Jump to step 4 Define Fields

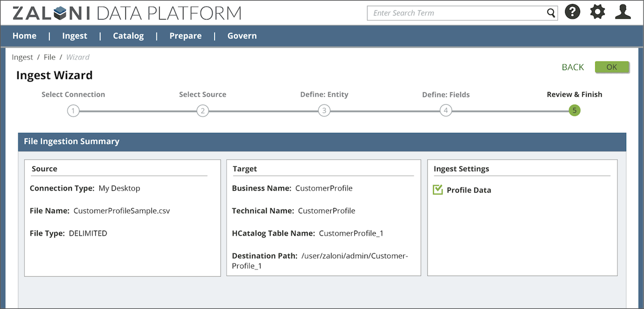click(446, 111)
